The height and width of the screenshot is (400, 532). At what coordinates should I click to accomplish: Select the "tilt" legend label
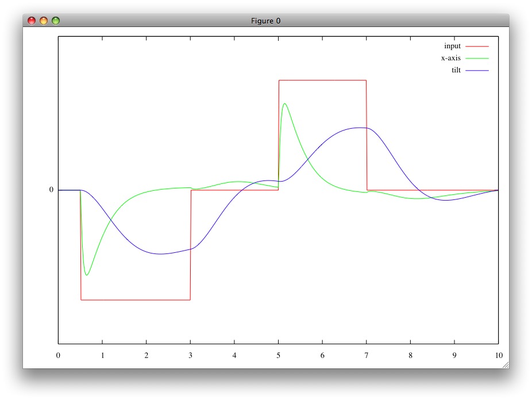click(x=456, y=70)
